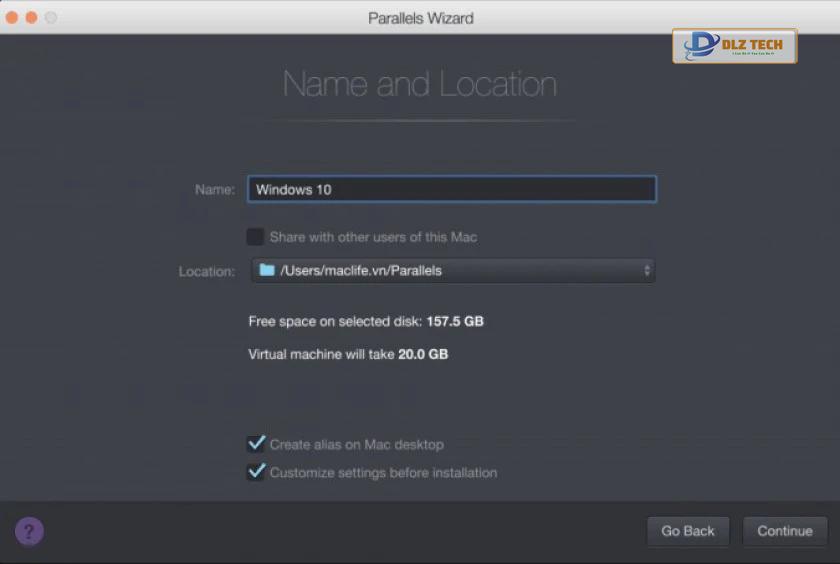Click the Name and Location heading
Image resolution: width=840 pixels, height=564 pixels.
(x=419, y=84)
